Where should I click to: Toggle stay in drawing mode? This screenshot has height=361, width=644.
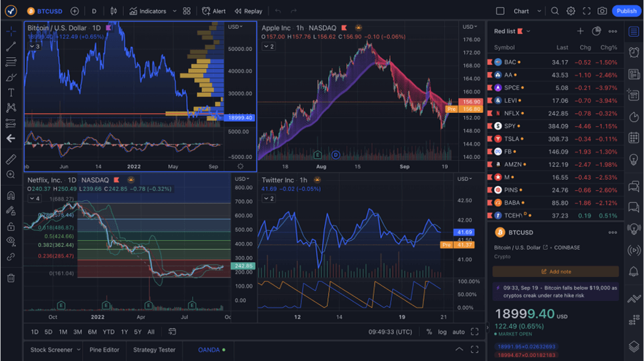tap(11, 211)
